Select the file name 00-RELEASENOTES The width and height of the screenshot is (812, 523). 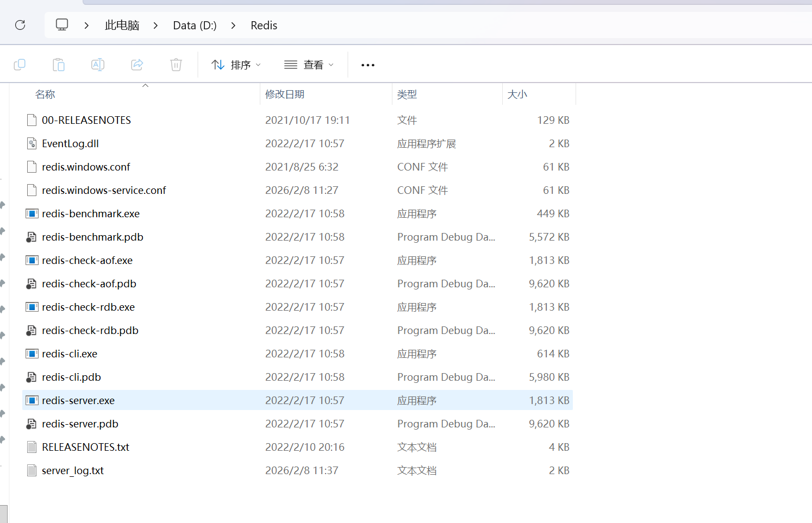pyautogui.click(x=86, y=120)
